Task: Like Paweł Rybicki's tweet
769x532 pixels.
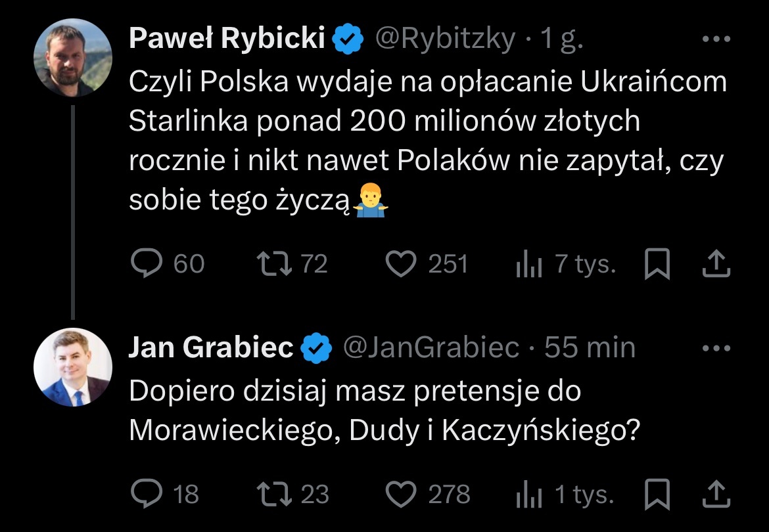Action: [401, 264]
